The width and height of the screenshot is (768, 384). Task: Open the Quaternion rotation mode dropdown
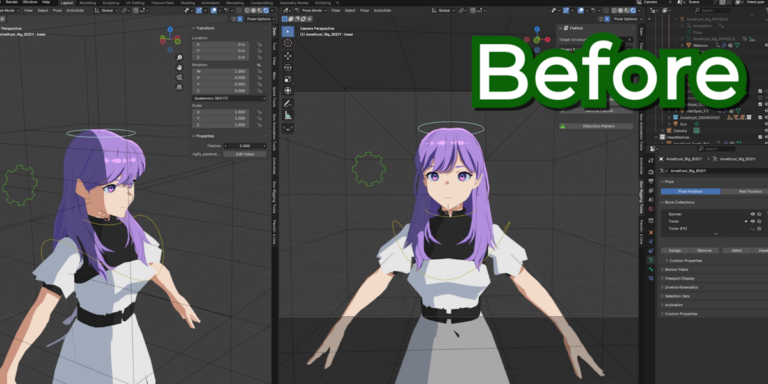[x=229, y=98]
